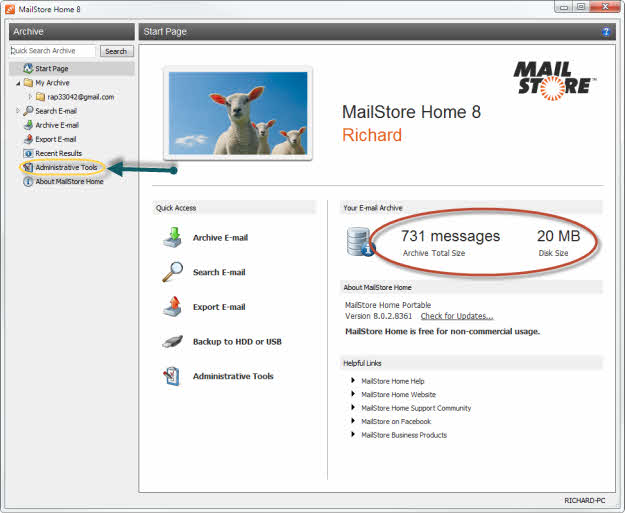Click the green-arrow Archive E-mail Quick Access icon
Viewport: 625px width, 513px height.
pos(173,238)
